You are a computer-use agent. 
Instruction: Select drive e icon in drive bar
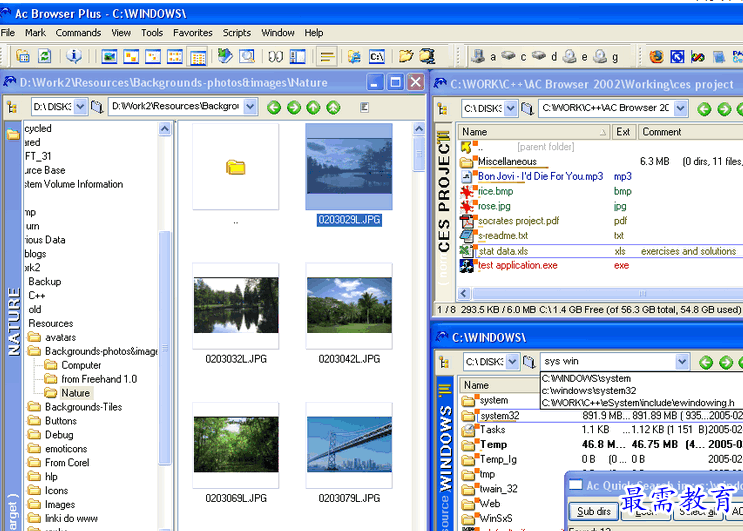(570, 56)
